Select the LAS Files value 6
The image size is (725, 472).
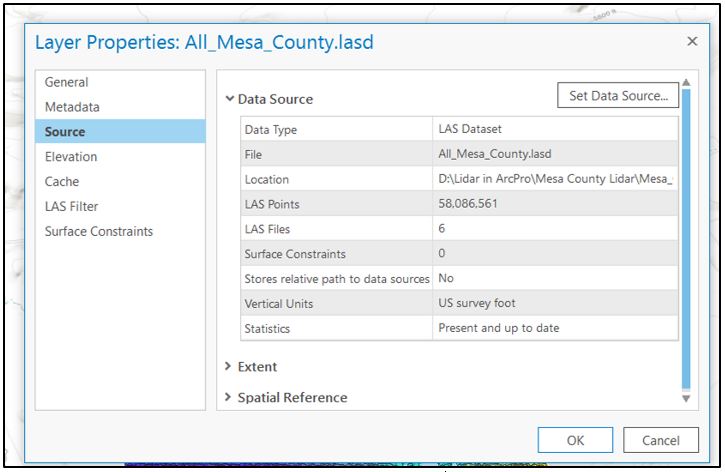pyautogui.click(x=555, y=228)
